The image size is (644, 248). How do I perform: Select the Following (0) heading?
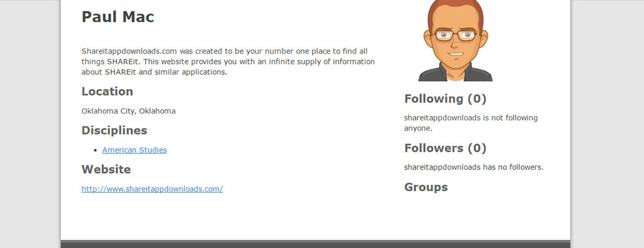pos(445,99)
